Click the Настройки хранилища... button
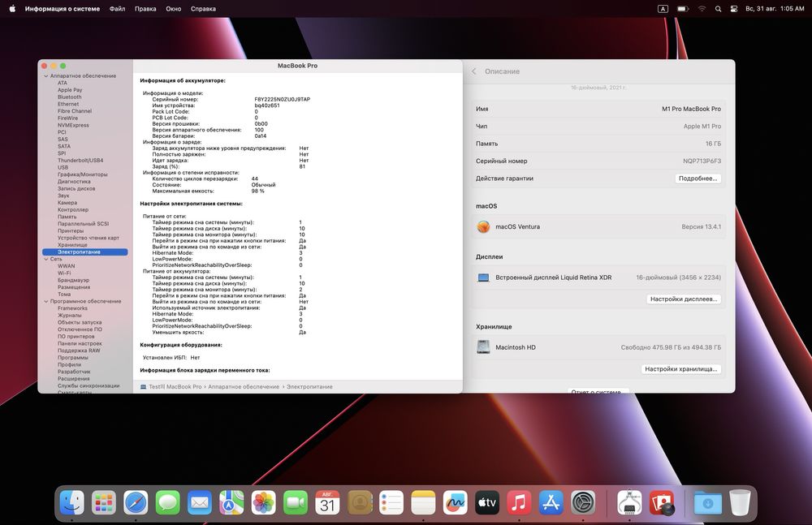Screen dimensions: 812x525 (x=681, y=369)
